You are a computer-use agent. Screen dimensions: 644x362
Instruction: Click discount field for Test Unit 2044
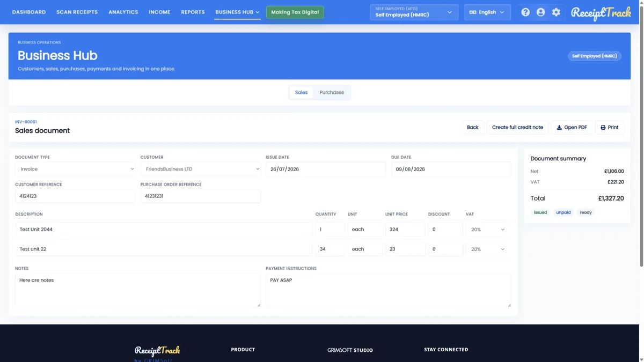tap(445, 230)
